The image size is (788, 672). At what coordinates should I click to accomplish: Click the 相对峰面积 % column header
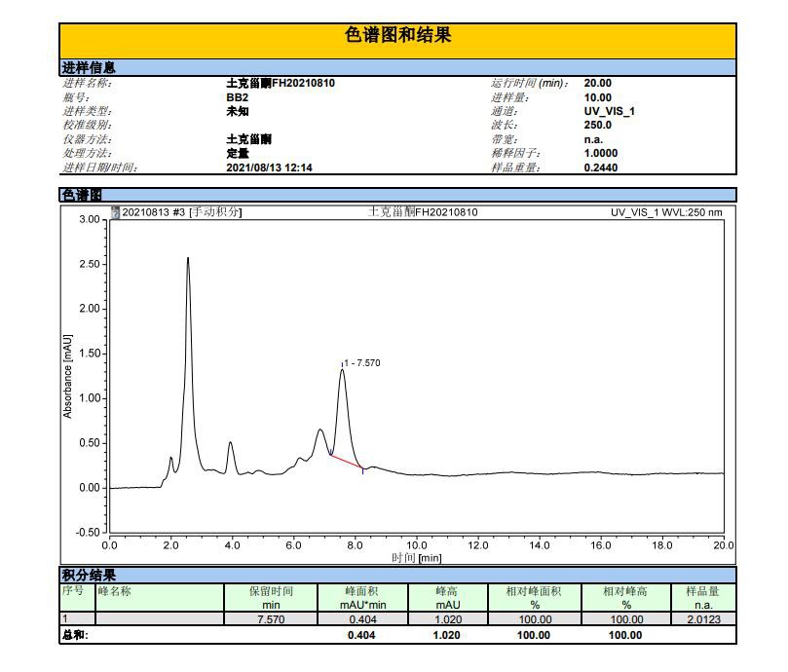pyautogui.click(x=535, y=597)
